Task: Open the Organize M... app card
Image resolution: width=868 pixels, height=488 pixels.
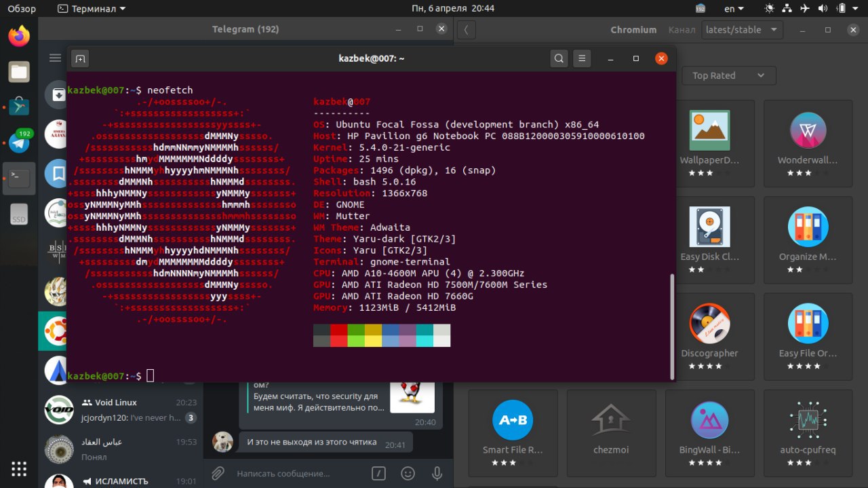Action: coord(808,240)
